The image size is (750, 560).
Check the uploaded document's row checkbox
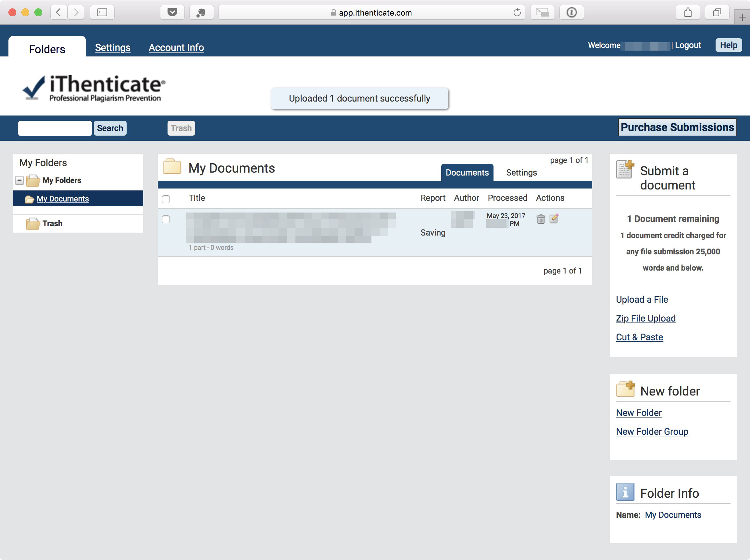pos(166,219)
